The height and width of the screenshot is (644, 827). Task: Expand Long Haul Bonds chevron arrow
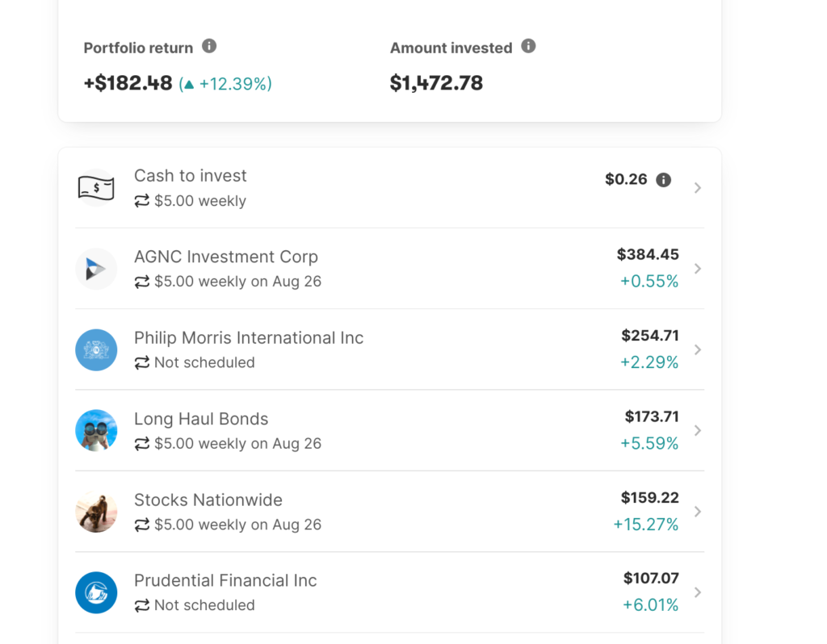[698, 430]
